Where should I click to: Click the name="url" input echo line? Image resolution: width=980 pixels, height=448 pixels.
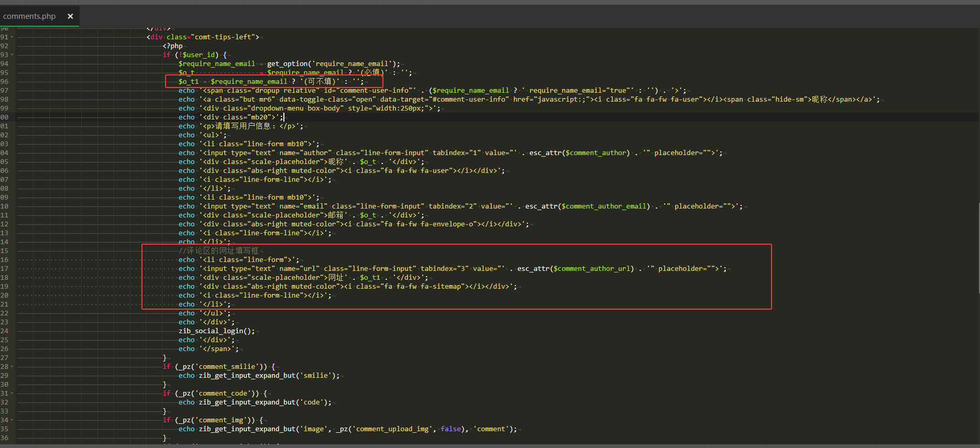pos(453,269)
